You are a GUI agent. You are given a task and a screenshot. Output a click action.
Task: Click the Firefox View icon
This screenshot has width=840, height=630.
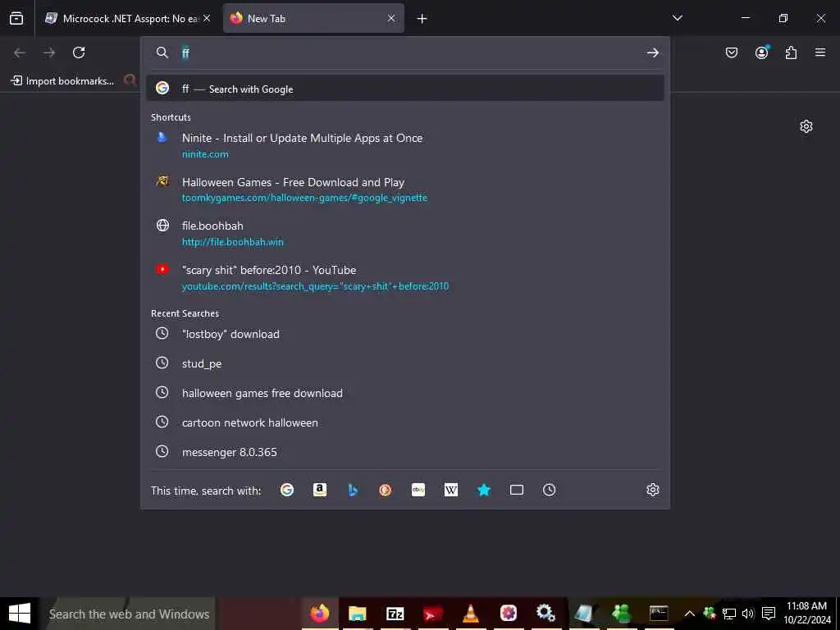point(16,19)
